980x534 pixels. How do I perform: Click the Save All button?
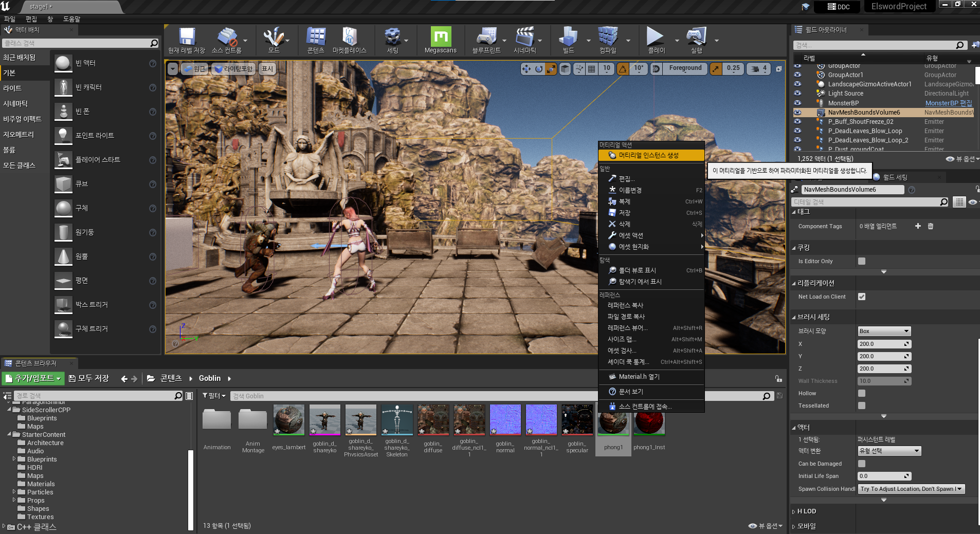tap(88, 379)
